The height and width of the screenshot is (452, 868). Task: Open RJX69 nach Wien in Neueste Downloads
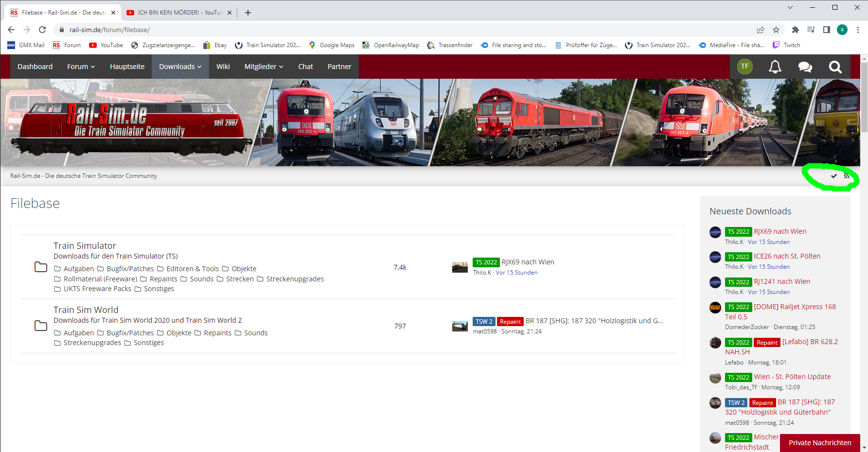[x=780, y=231]
